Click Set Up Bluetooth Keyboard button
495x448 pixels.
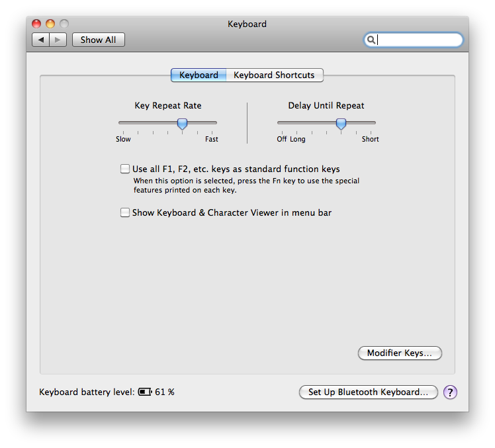pyautogui.click(x=369, y=392)
